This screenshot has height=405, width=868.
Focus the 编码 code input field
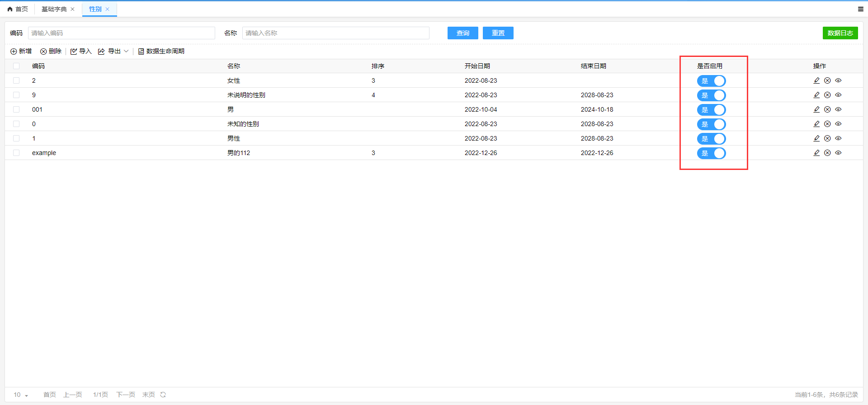pos(121,33)
